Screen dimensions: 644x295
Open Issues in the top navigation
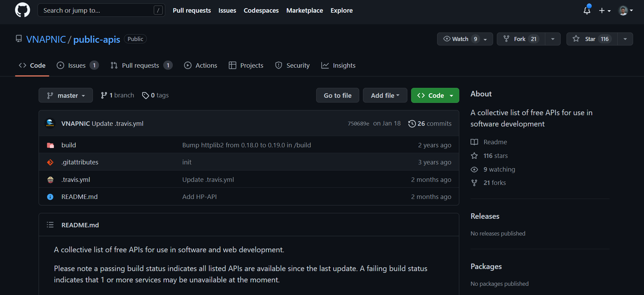pyautogui.click(x=227, y=11)
